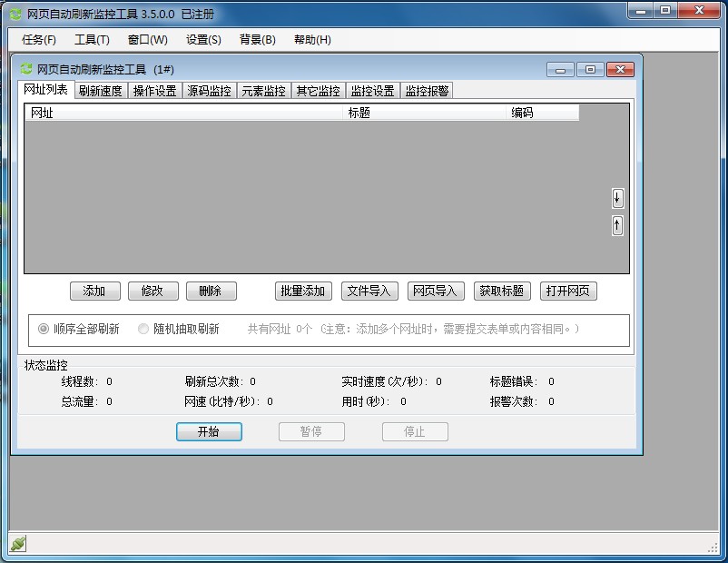Click the 暂停 pause button
This screenshot has height=563, width=728.
coord(311,431)
